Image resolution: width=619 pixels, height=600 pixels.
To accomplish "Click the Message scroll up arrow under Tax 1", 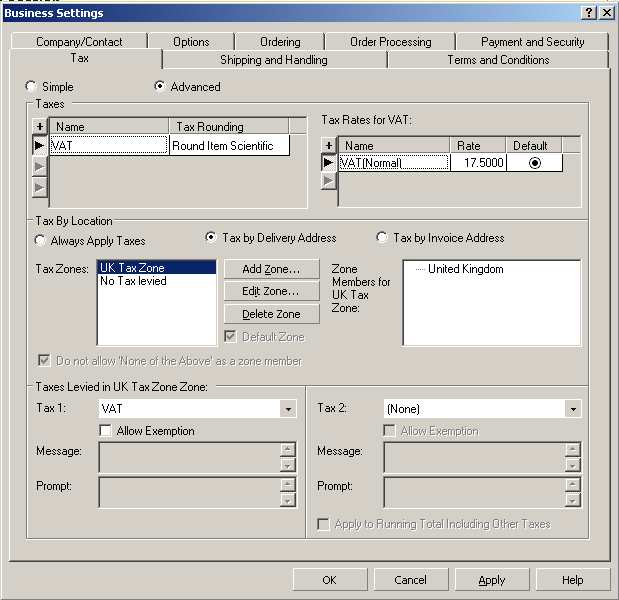I will click(x=288, y=448).
